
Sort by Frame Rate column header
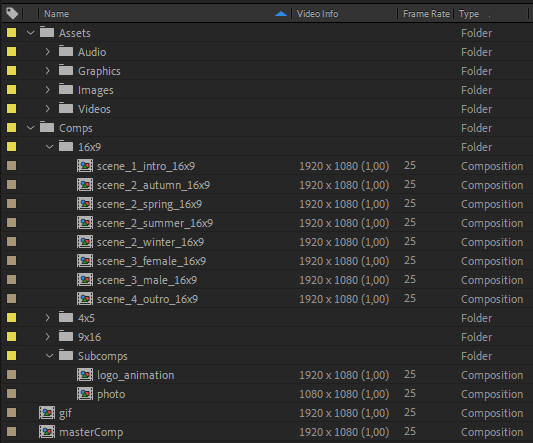[426, 14]
